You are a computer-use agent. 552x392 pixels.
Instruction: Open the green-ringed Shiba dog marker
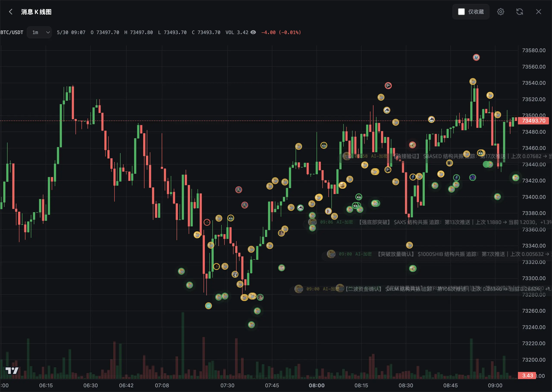point(413,268)
